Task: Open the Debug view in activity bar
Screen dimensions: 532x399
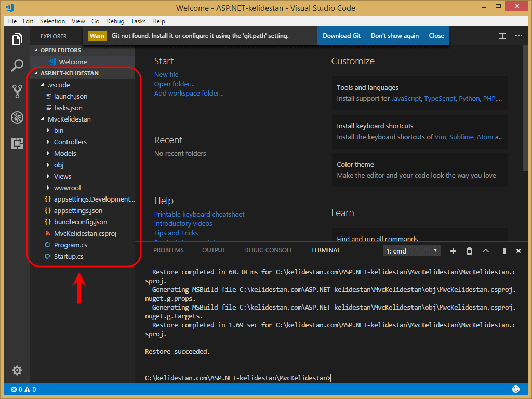Action: click(17, 117)
